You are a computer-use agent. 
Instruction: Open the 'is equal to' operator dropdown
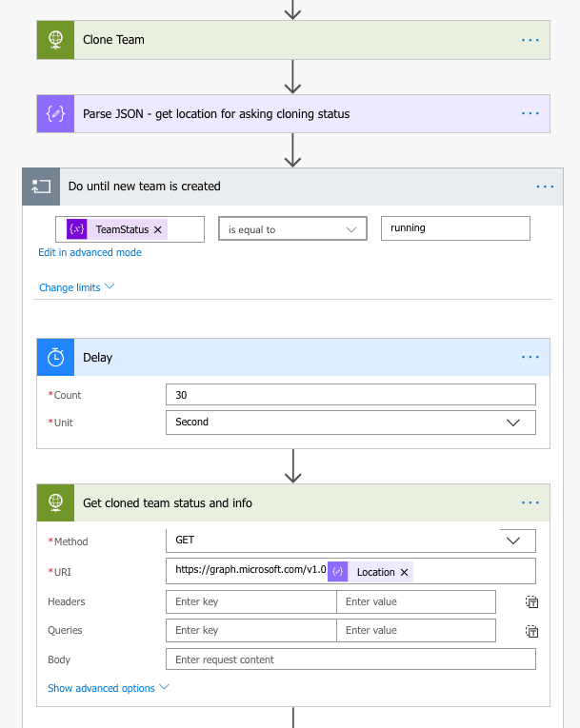(x=292, y=229)
